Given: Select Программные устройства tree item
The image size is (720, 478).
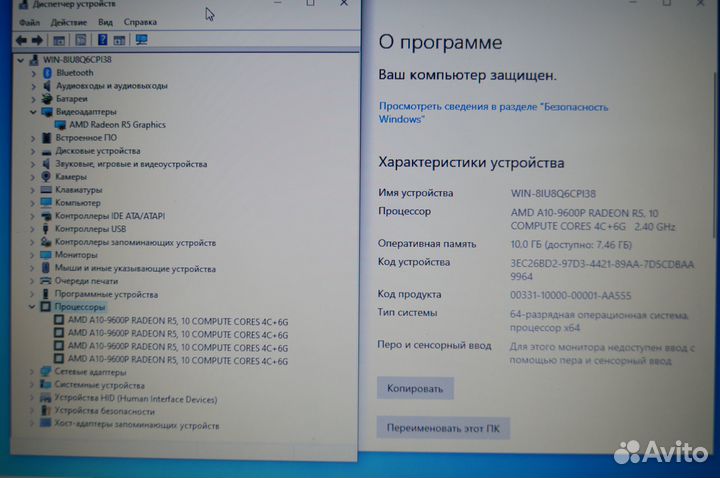Looking at the screenshot, I should click(106, 294).
